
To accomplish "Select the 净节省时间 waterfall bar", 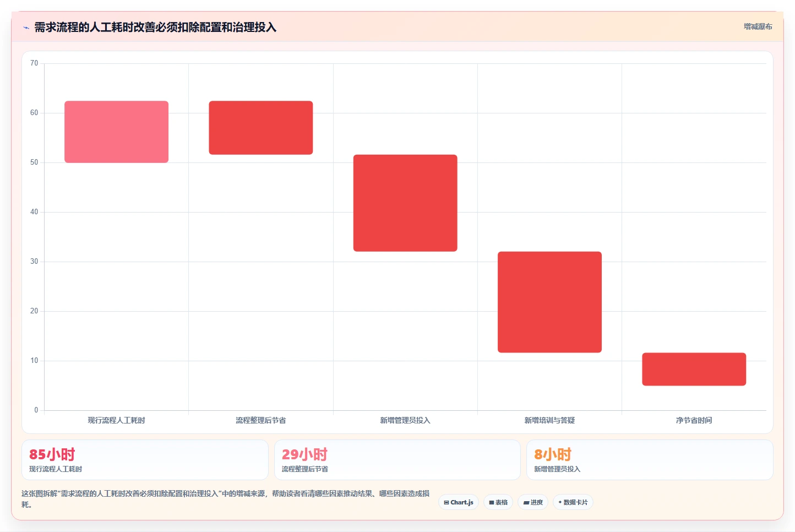I will pos(694,369).
